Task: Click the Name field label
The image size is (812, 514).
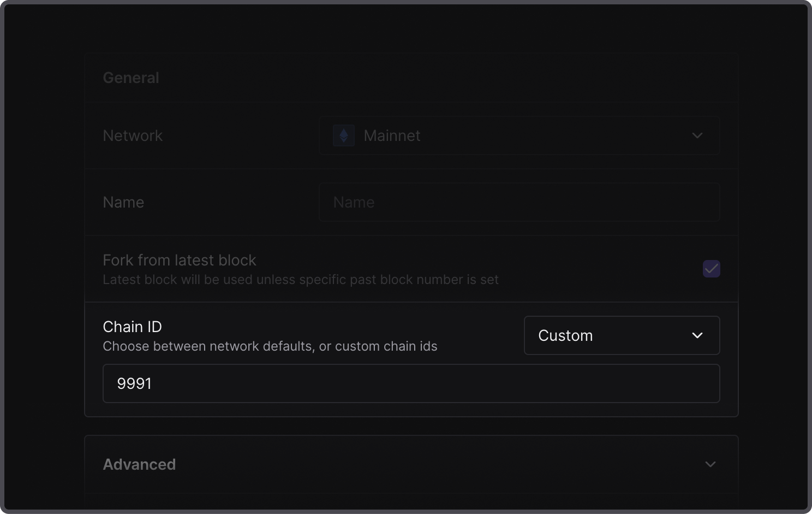Action: tap(123, 202)
